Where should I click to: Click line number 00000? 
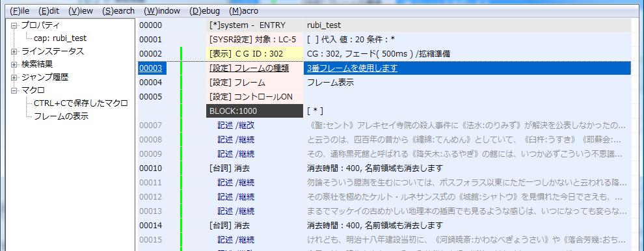click(x=151, y=25)
